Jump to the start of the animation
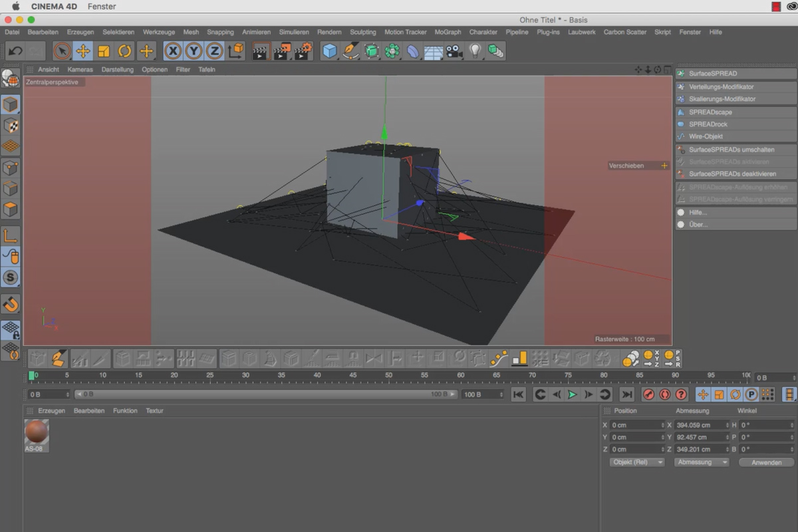 coord(518,394)
